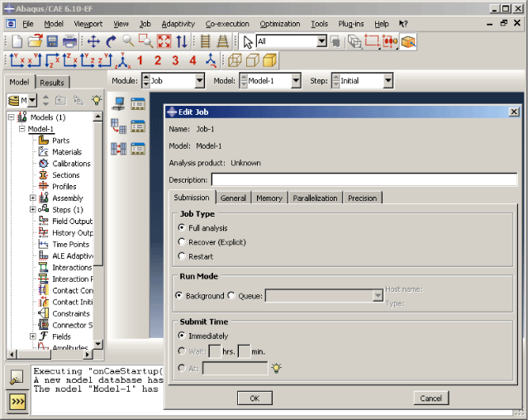Click Cancel in Edit Job dialog
Image resolution: width=528 pixels, height=420 pixels.
pos(430,399)
